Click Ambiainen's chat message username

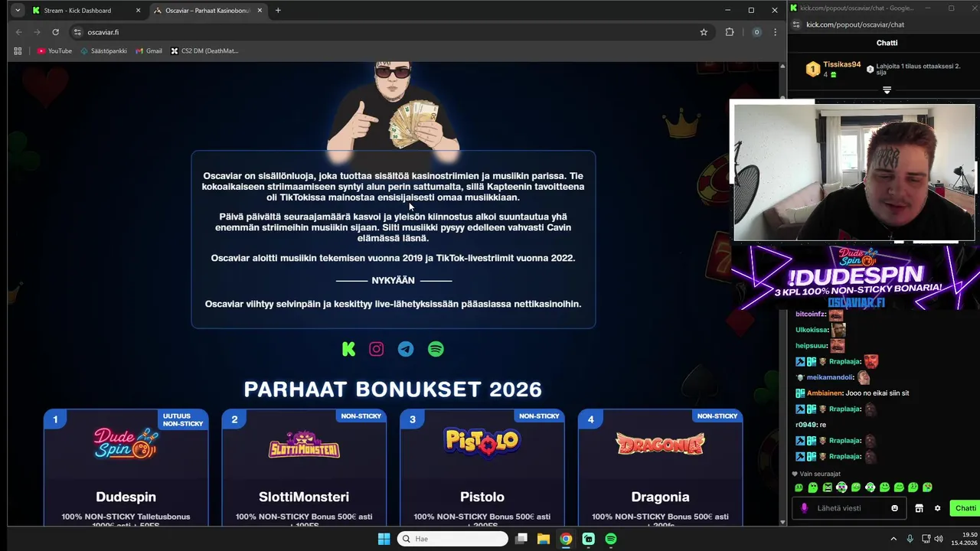824,393
